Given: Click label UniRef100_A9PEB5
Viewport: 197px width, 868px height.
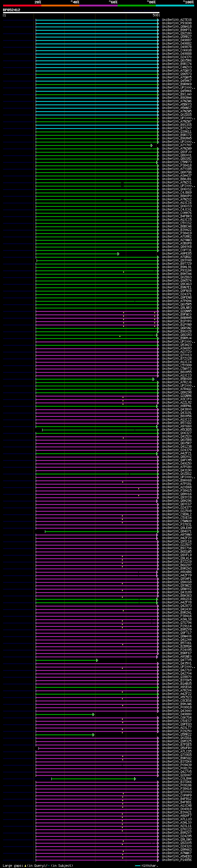Looking at the screenshot, I should [176, 254].
